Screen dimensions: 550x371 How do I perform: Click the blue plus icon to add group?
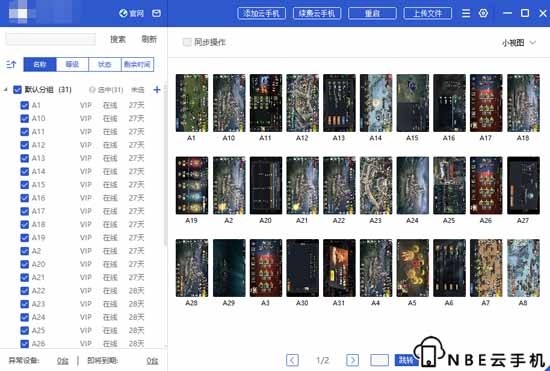click(157, 90)
